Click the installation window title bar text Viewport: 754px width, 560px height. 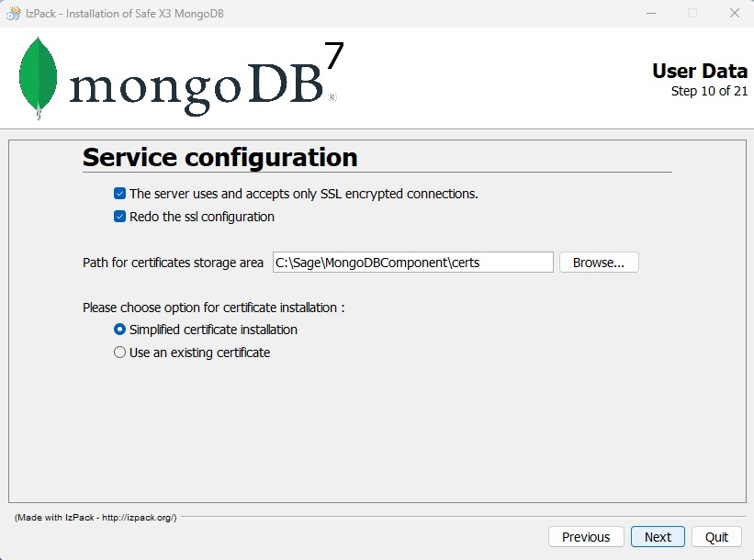(x=121, y=13)
